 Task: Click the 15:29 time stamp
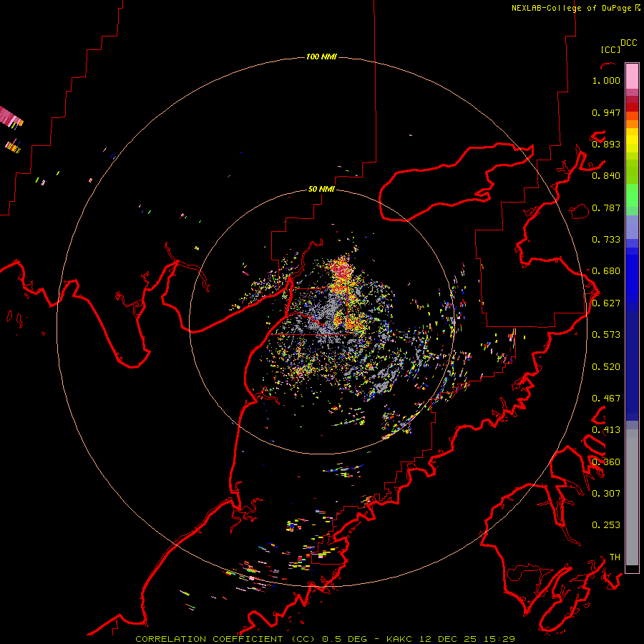click(x=499, y=639)
